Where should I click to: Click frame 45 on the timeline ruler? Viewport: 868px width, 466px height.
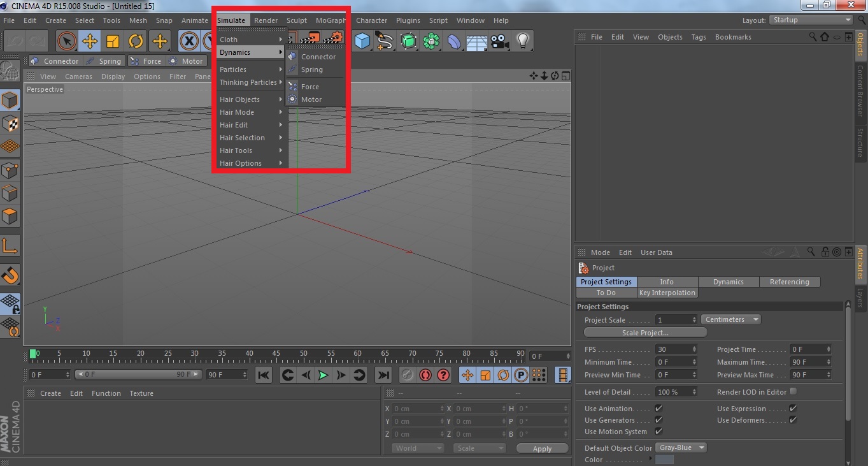click(x=277, y=354)
